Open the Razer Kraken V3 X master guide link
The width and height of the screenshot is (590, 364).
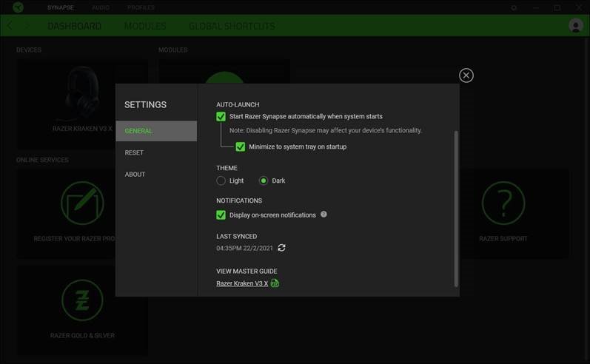[x=242, y=283]
